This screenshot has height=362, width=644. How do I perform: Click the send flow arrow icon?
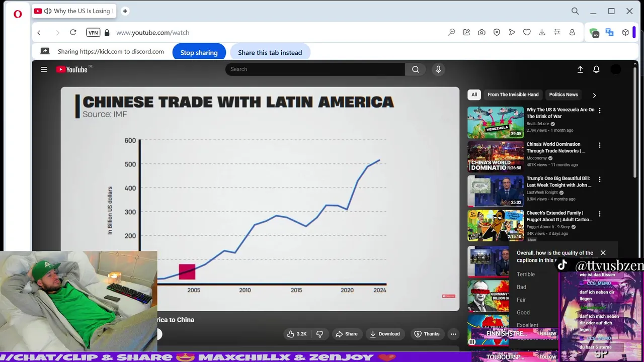(x=512, y=32)
